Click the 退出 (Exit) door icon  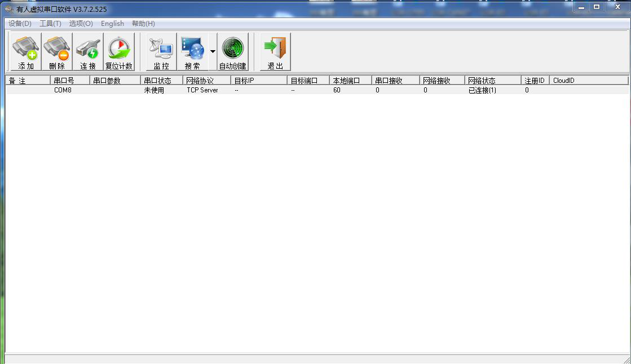tap(275, 52)
